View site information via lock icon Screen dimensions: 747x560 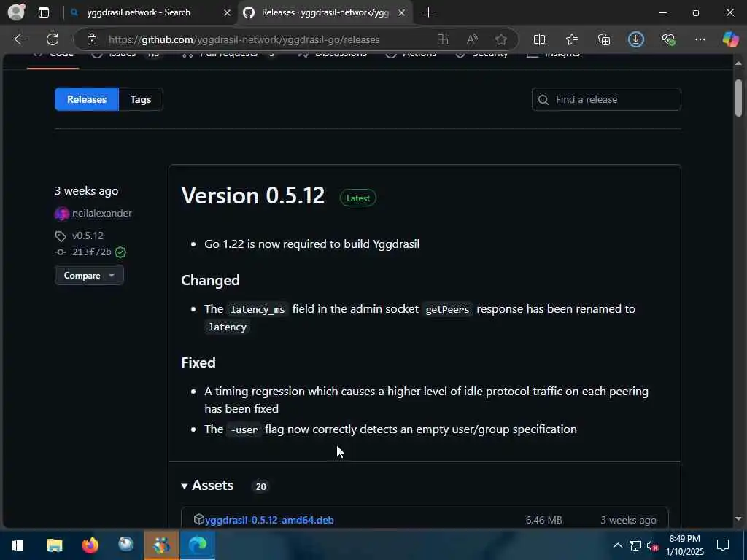(91, 39)
